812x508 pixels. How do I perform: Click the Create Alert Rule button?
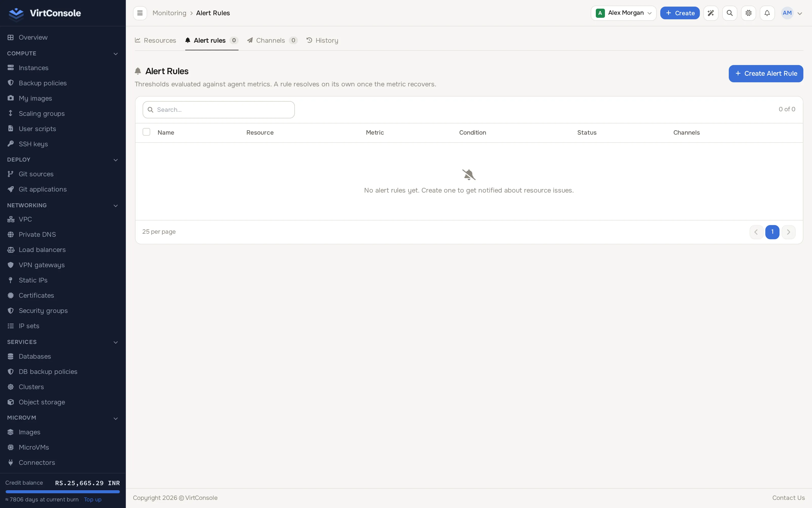pyautogui.click(x=766, y=74)
